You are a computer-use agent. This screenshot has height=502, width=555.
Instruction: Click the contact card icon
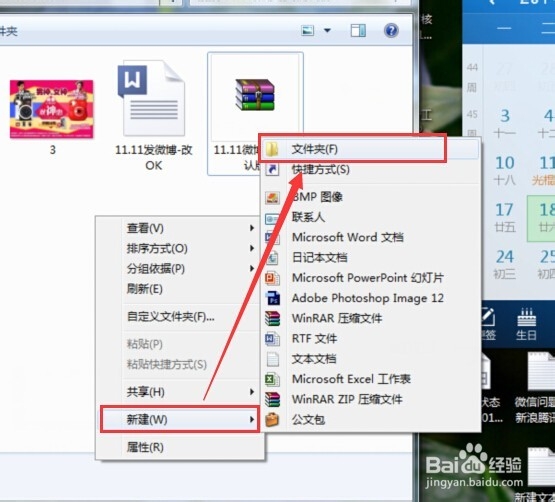[272, 219]
